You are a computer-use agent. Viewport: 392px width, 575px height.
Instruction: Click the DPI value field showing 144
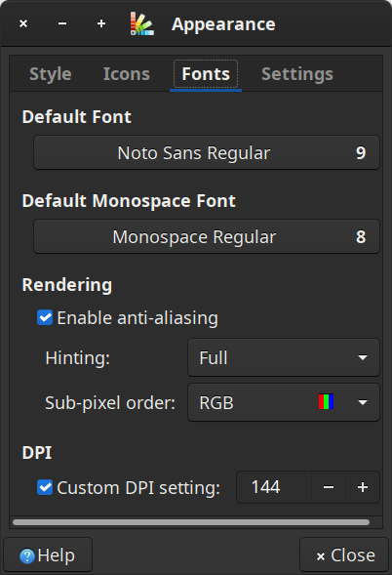pos(274,487)
